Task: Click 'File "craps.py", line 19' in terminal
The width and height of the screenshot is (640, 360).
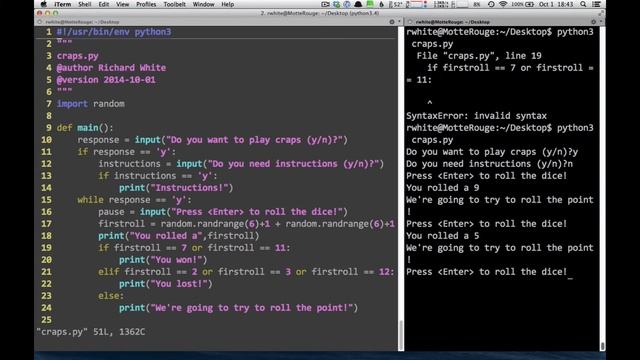Action: pos(479,56)
